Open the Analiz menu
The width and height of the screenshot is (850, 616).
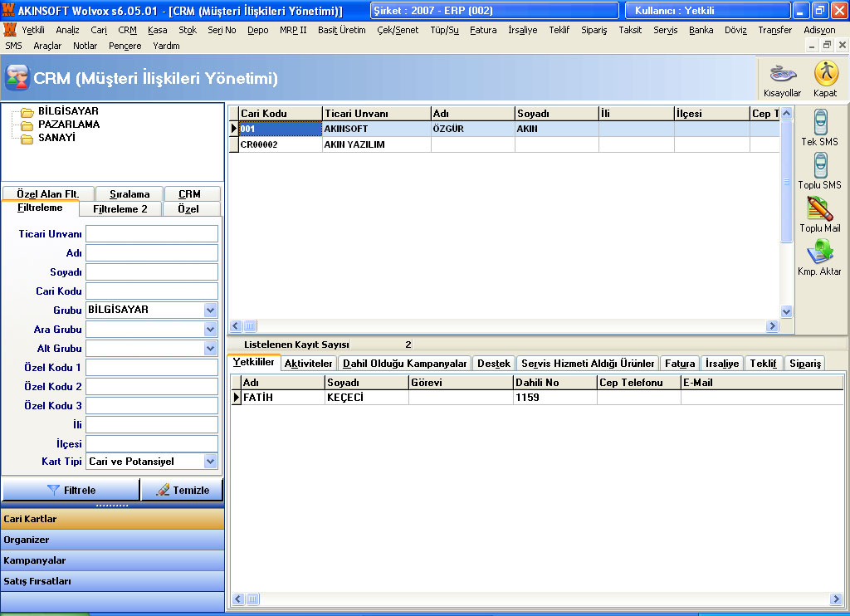[68, 30]
